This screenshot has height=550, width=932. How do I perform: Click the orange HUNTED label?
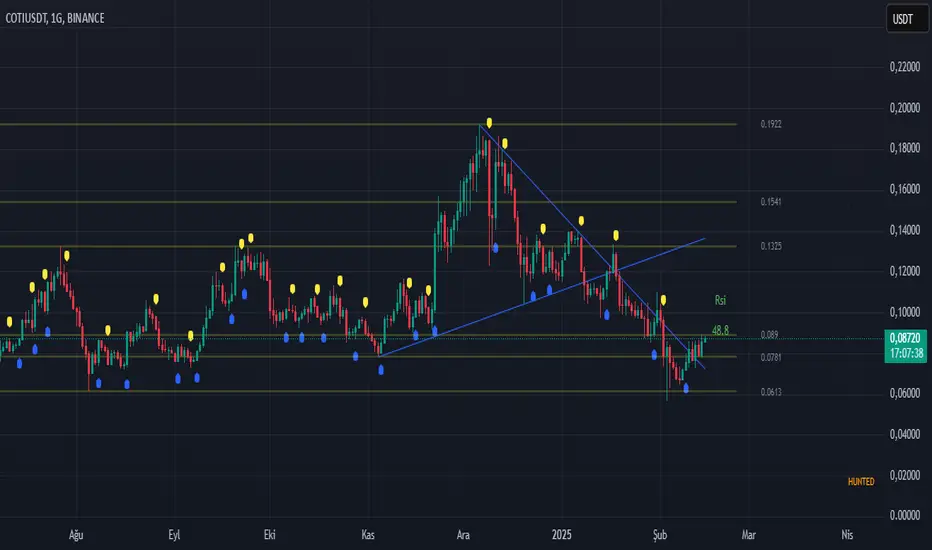pos(861,482)
